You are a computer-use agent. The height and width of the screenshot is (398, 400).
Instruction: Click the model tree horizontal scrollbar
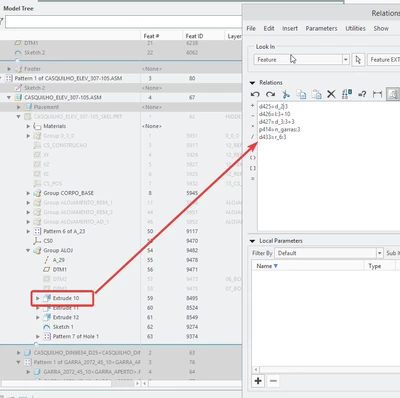pyautogui.click(x=56, y=383)
